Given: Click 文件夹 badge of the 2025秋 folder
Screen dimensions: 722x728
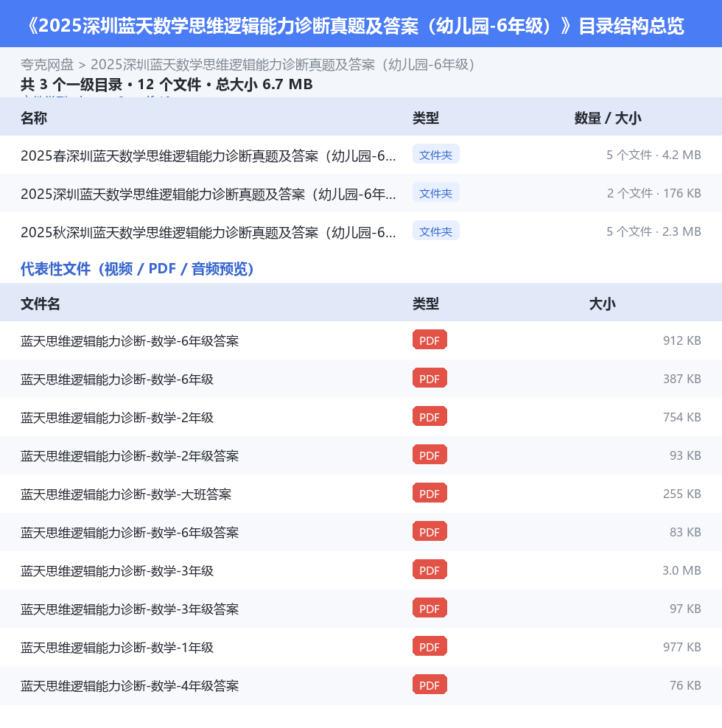Looking at the screenshot, I should tap(435, 231).
